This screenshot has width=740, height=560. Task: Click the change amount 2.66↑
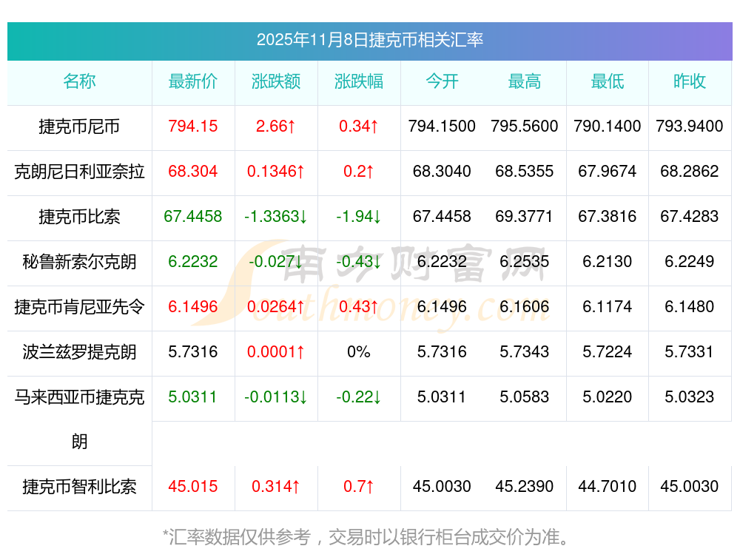(x=276, y=126)
